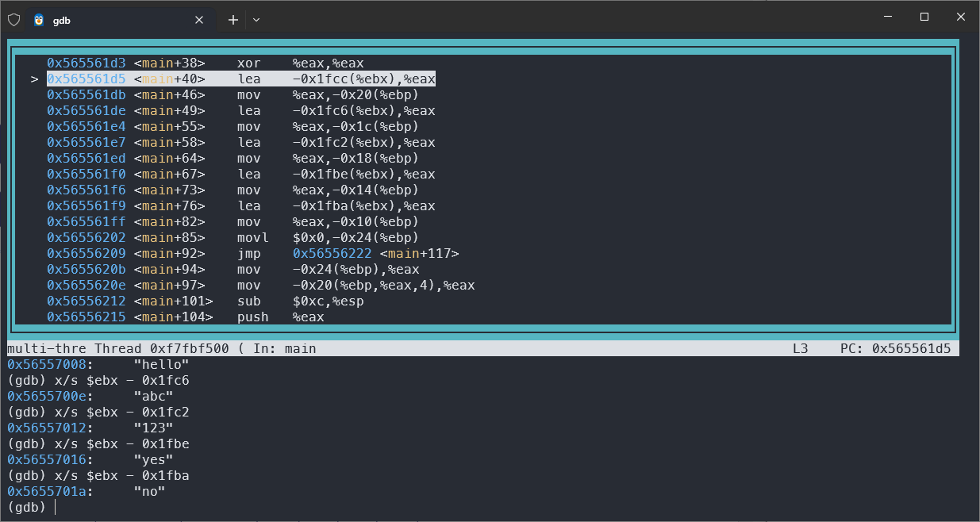The image size is (980, 522).
Task: Minimize the terminal window
Action: pos(887,17)
